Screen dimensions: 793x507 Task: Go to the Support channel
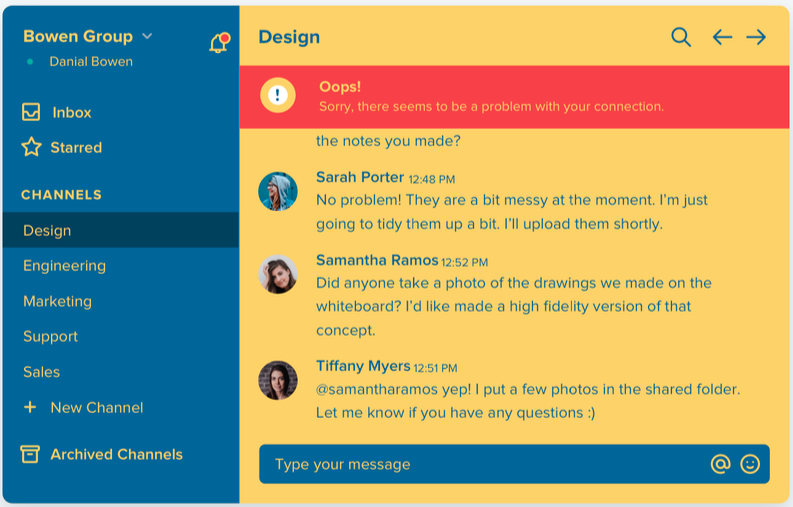point(50,337)
